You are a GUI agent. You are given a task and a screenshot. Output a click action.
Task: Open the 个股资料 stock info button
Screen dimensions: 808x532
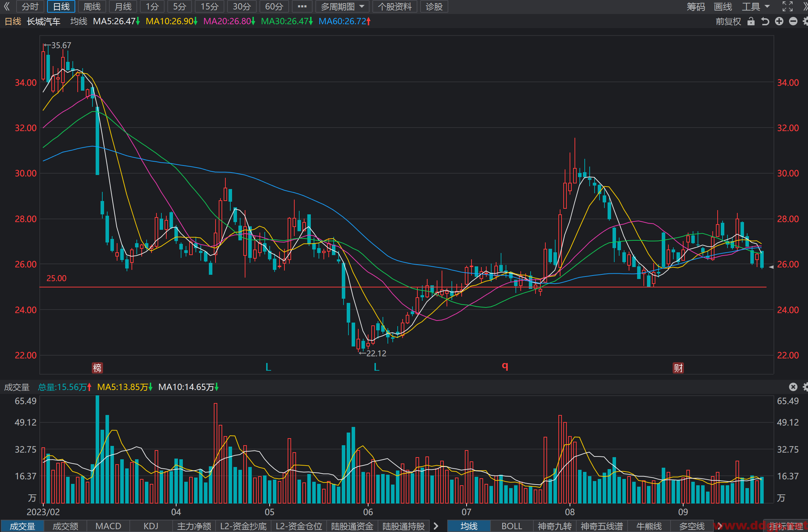(x=395, y=6)
